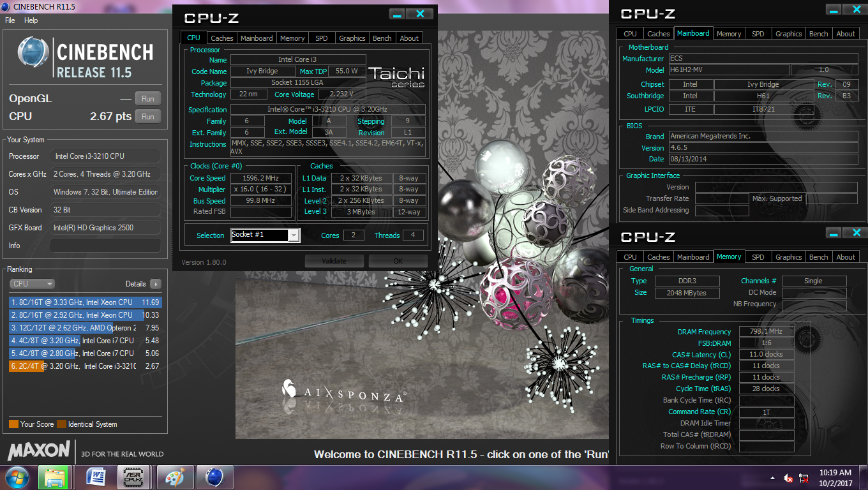Click the Info field in Your System

(x=105, y=246)
